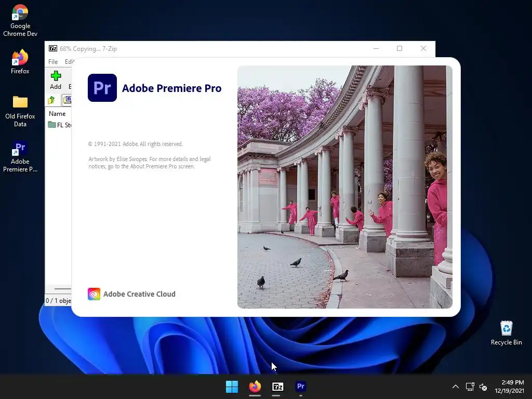This screenshot has width=532, height=399.
Task: Click 'Artwork by Elise Swopes' credit text
Action: coord(118,159)
